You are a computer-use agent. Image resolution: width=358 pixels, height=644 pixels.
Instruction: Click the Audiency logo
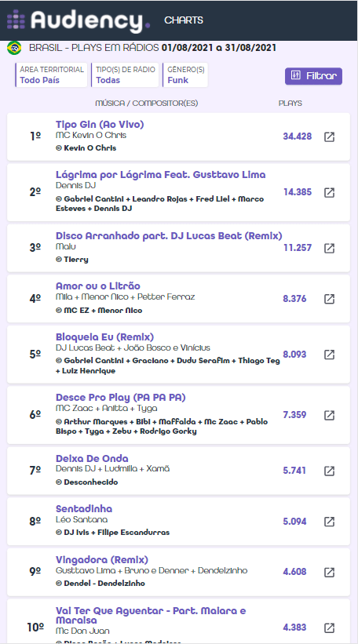click(78, 20)
